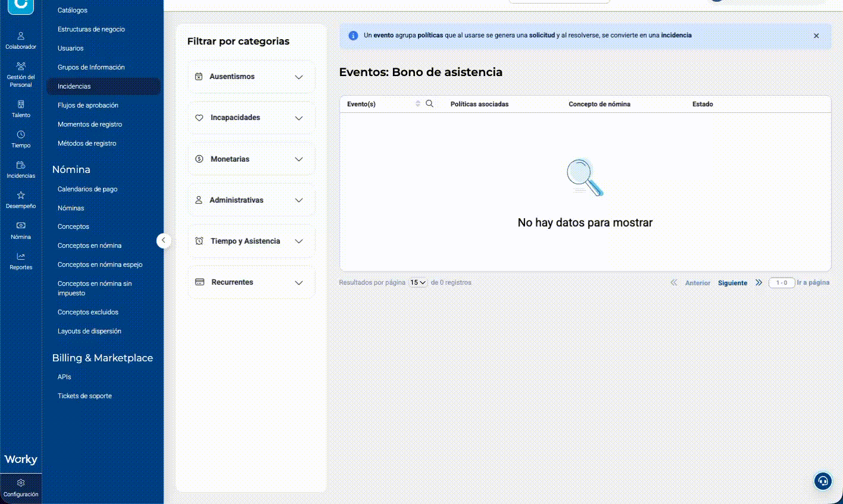Click Concepto de nómina column header
The width and height of the screenshot is (843, 504).
coord(599,104)
